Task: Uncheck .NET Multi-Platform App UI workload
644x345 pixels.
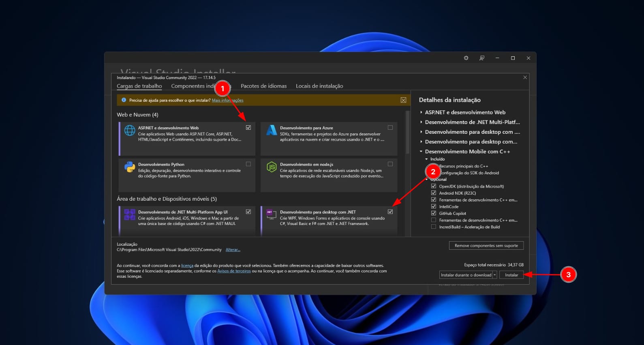Action: pyautogui.click(x=248, y=212)
